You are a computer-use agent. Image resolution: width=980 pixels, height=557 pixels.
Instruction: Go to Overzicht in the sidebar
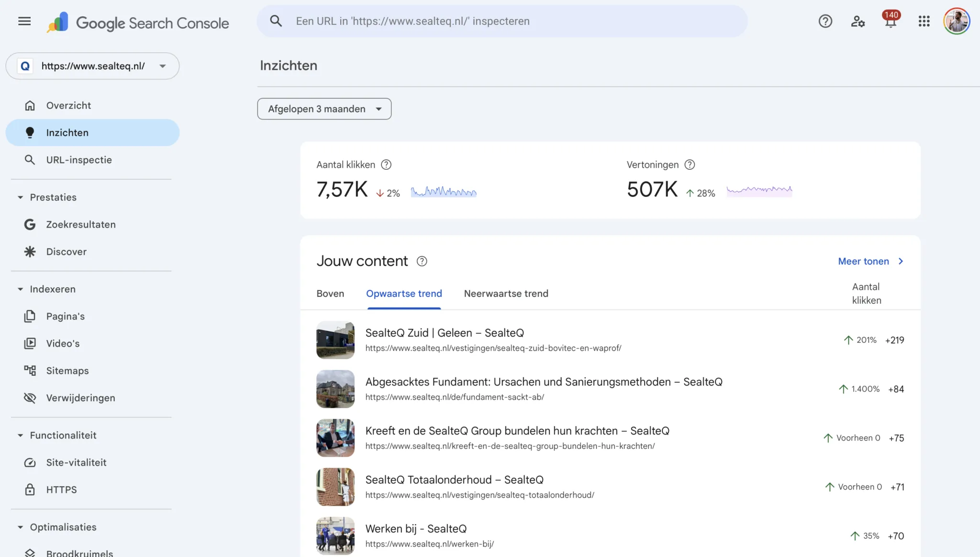pyautogui.click(x=92, y=105)
